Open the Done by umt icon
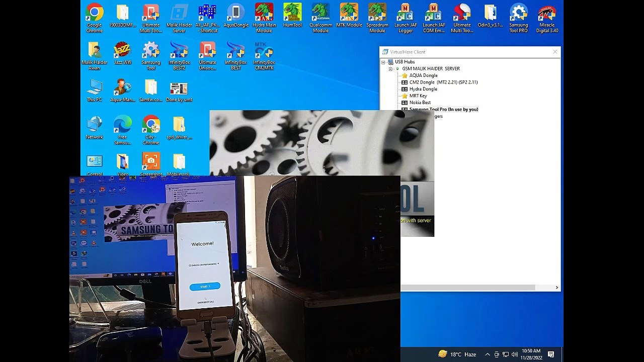The width and height of the screenshot is (644, 362). point(179,90)
